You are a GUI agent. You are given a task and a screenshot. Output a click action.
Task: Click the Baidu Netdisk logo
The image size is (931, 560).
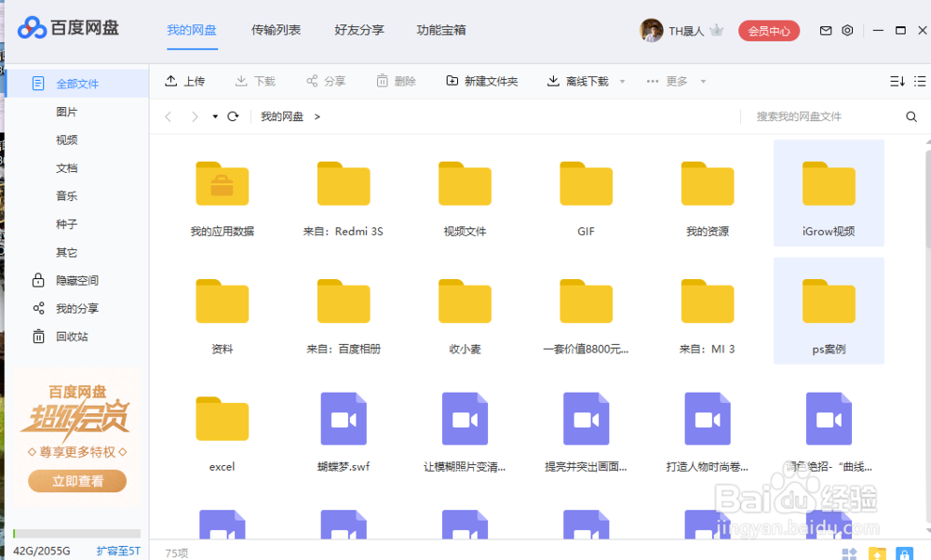68,28
